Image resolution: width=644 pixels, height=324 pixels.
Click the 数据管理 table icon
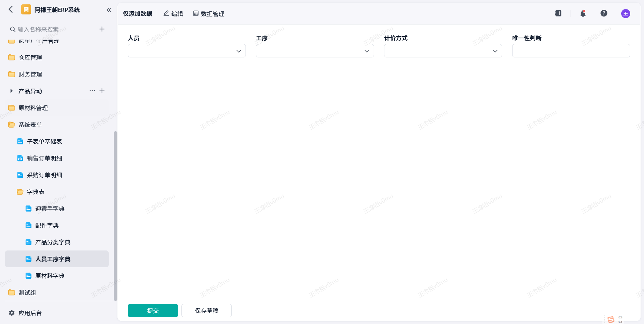click(196, 13)
